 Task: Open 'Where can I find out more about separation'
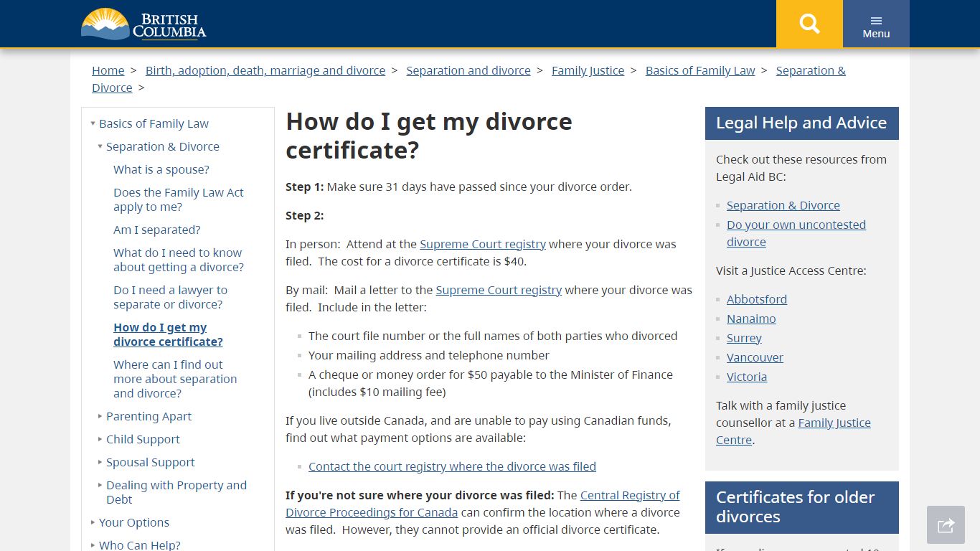(x=175, y=379)
